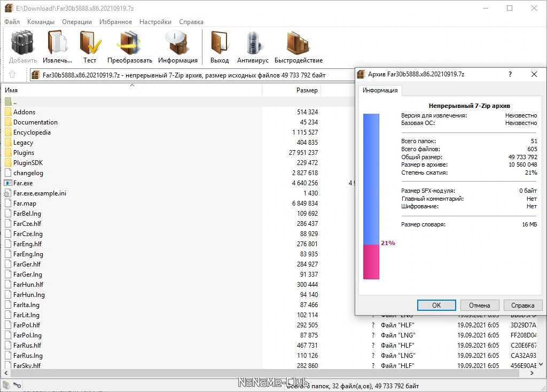Select the FarLit.lng file row
Image resolution: width=547 pixels, height=392 pixels.
[178, 315]
